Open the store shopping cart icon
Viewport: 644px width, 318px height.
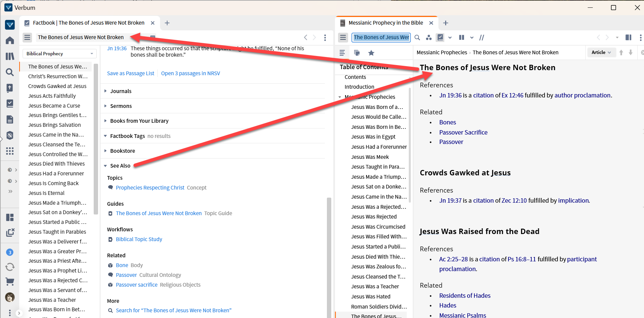click(x=10, y=282)
